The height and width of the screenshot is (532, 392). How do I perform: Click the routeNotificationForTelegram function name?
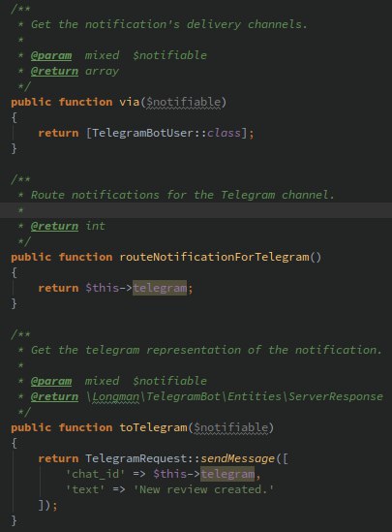point(214,257)
